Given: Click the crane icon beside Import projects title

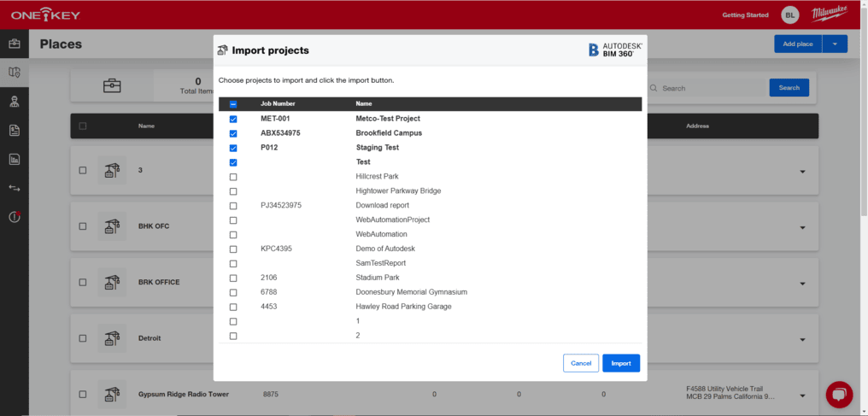Looking at the screenshot, I should click(223, 50).
